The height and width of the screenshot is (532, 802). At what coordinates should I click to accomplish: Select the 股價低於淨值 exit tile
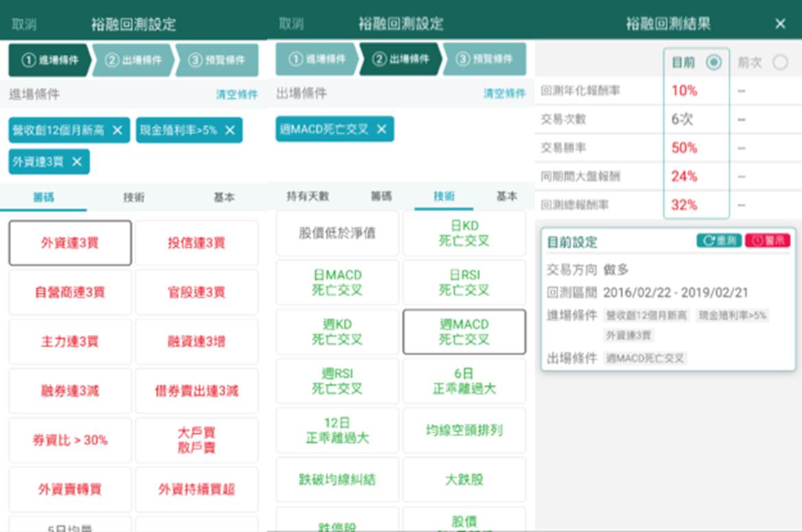point(338,233)
